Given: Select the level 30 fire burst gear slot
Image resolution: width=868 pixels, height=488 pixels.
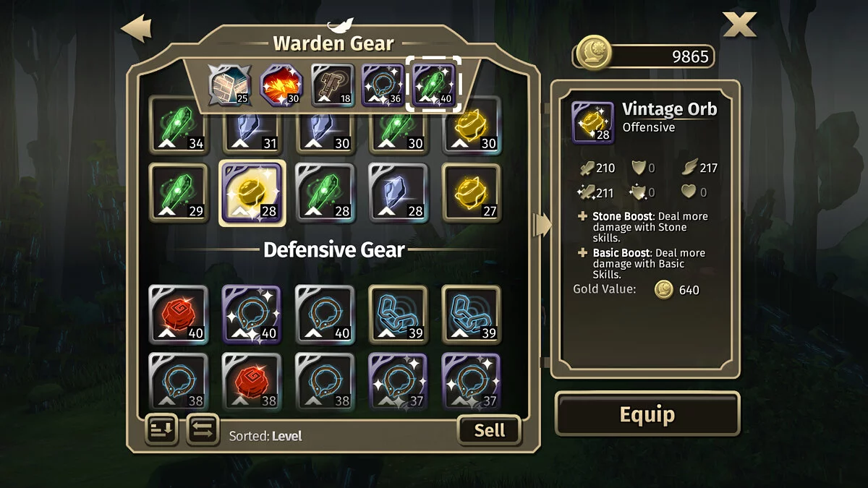Looking at the screenshot, I should 281,85.
